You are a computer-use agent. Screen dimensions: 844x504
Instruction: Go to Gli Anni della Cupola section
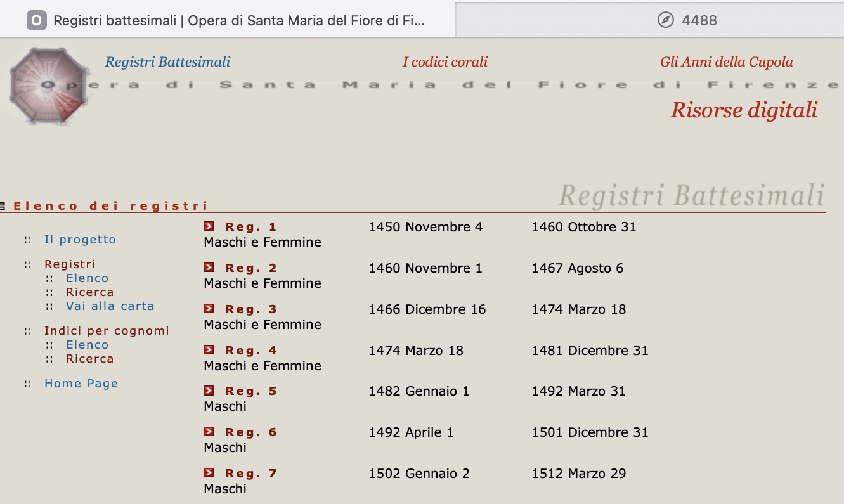coord(726,62)
